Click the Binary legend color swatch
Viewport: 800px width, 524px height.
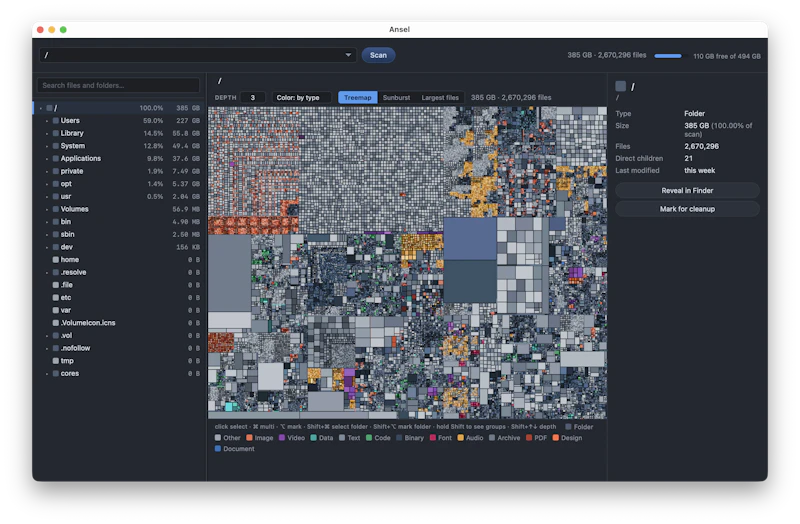399,438
